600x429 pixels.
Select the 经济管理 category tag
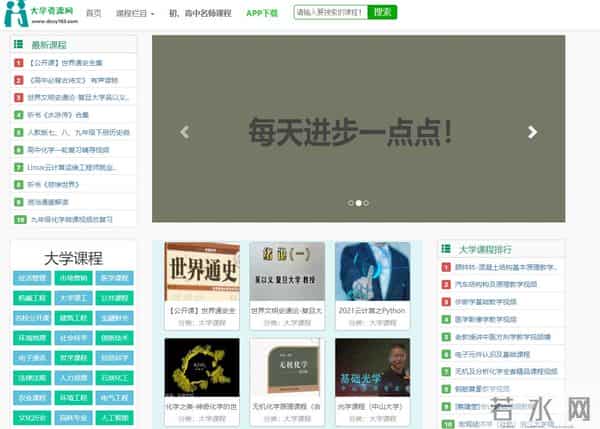(32, 278)
